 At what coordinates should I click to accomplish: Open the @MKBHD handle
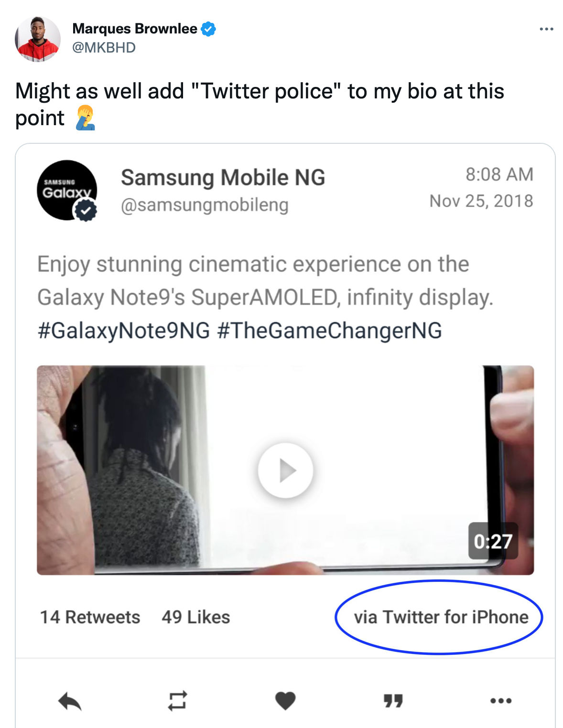[x=104, y=48]
